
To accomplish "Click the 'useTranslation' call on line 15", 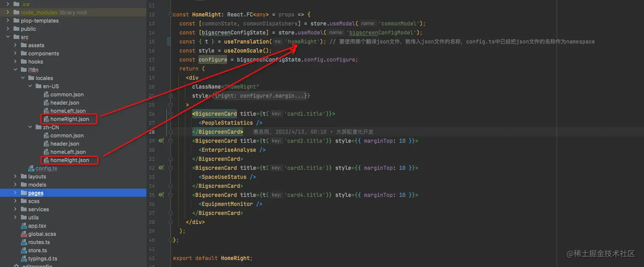I will tap(247, 42).
